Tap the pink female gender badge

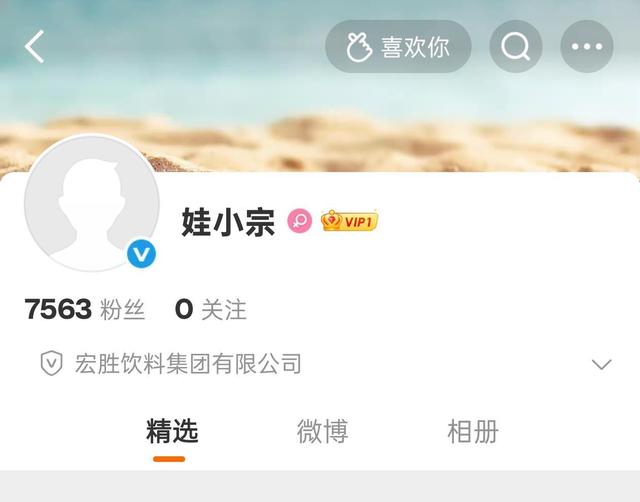pyautogui.click(x=300, y=221)
